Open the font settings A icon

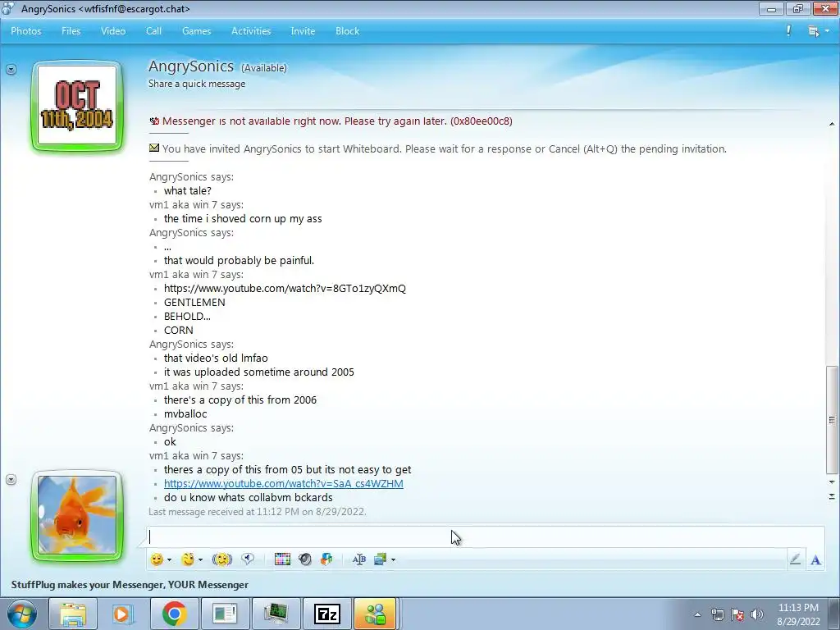point(816,559)
